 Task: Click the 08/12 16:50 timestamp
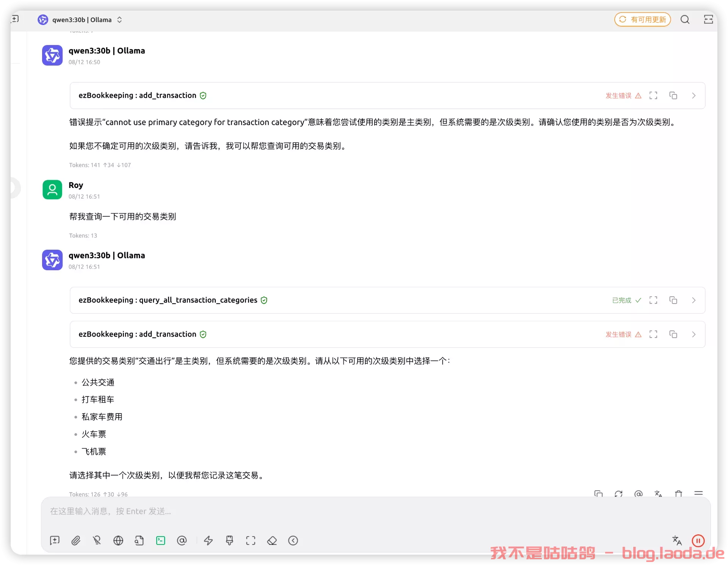click(x=84, y=62)
